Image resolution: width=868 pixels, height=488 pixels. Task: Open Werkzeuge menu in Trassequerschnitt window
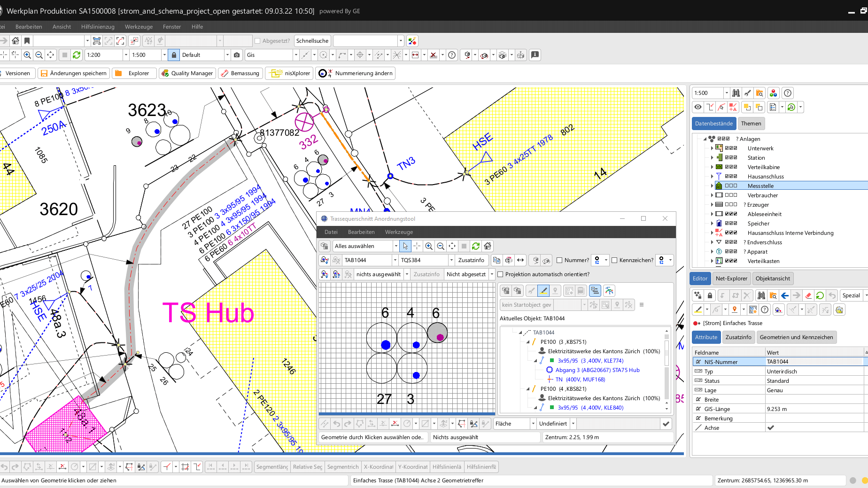pos(399,232)
